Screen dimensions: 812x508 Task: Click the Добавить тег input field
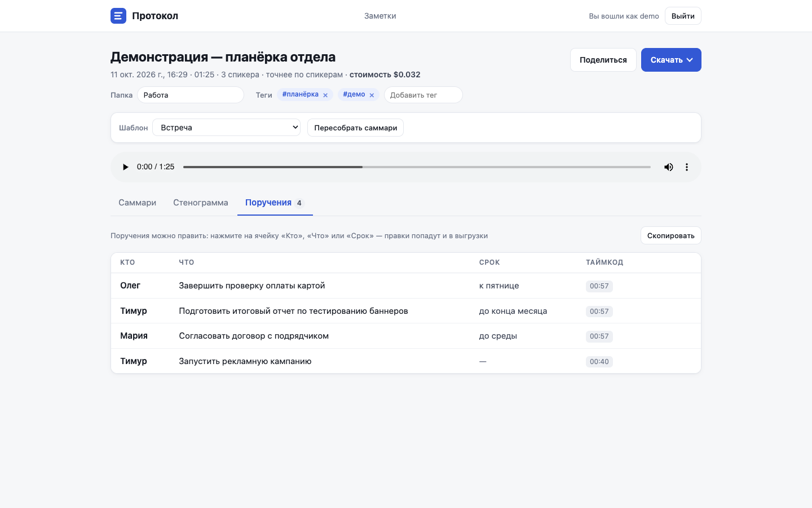point(423,95)
